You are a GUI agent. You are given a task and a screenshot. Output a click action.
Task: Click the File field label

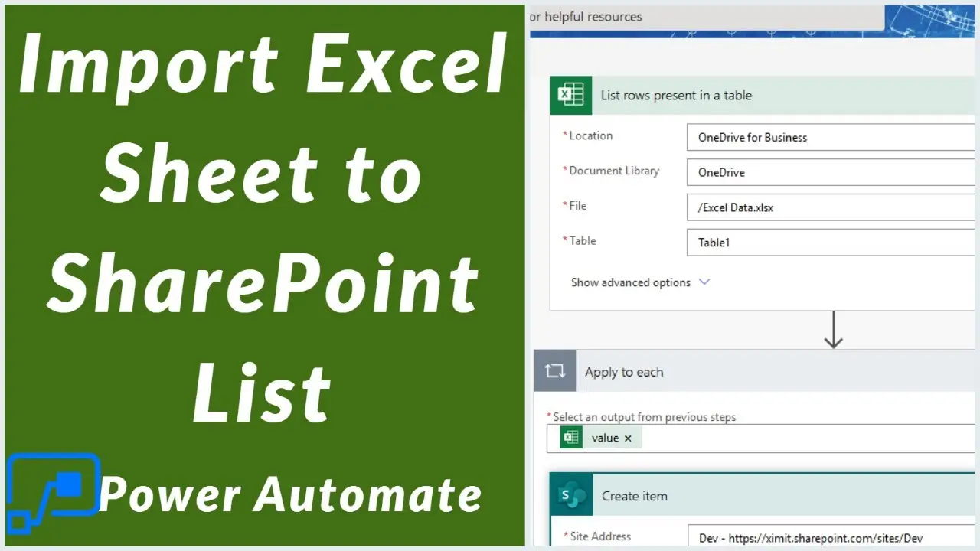click(578, 205)
